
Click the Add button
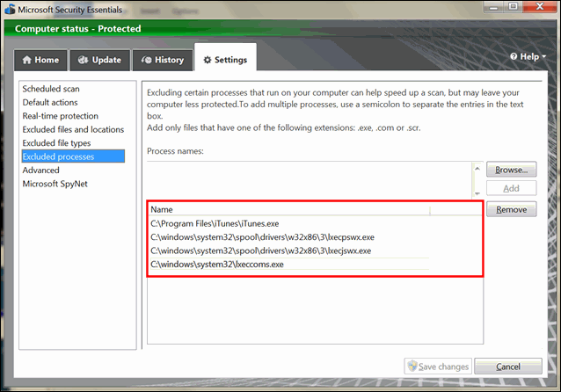tap(511, 188)
